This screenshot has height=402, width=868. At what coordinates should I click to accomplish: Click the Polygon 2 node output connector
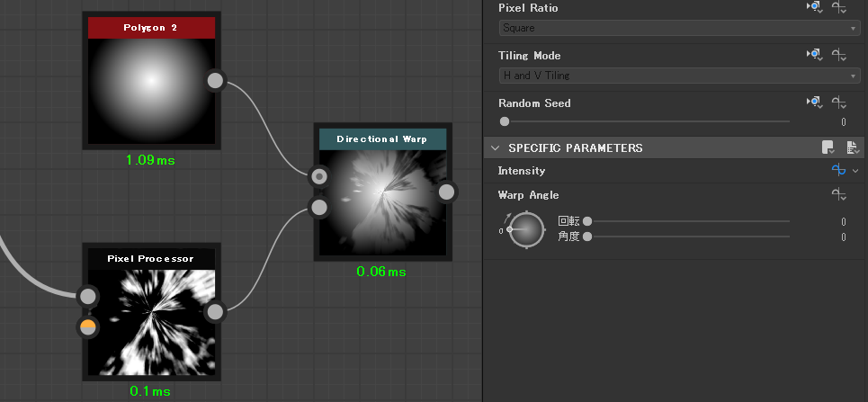pyautogui.click(x=215, y=80)
